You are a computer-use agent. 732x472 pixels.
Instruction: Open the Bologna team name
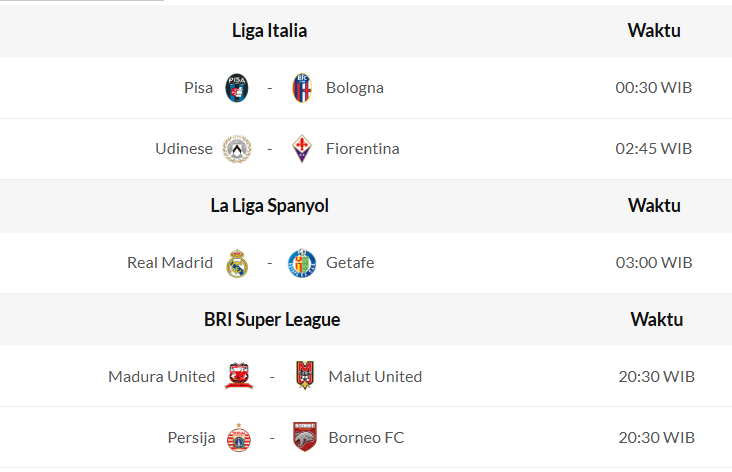[355, 88]
